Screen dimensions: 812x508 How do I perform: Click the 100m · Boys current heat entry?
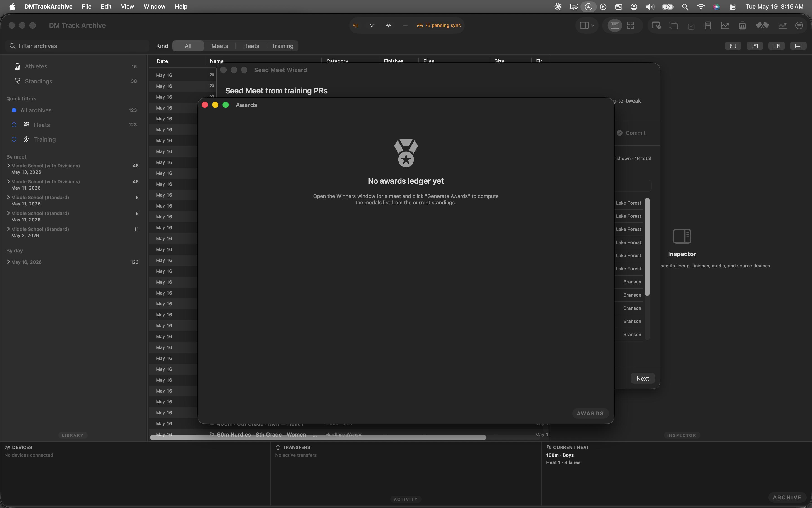pos(560,455)
